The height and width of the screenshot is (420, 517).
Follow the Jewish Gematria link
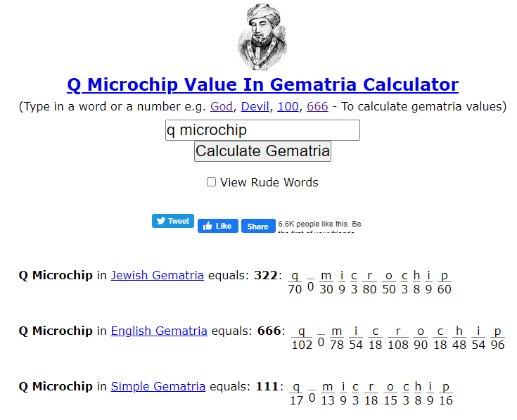pos(158,275)
